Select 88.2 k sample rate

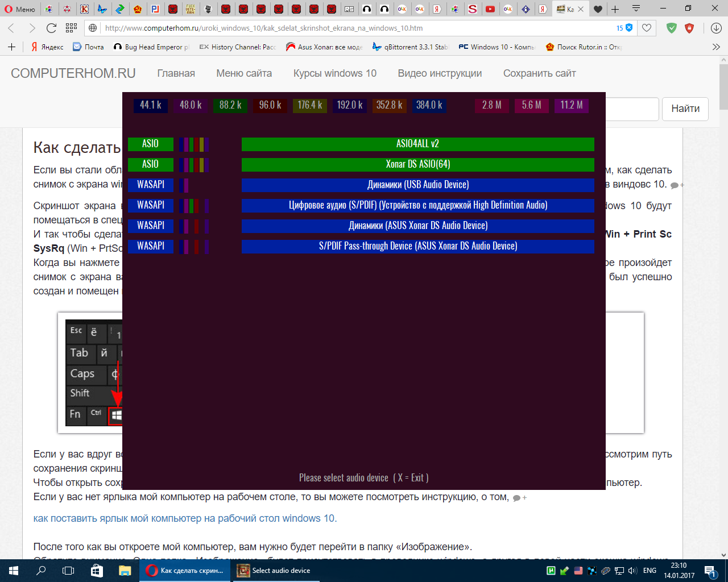point(230,105)
